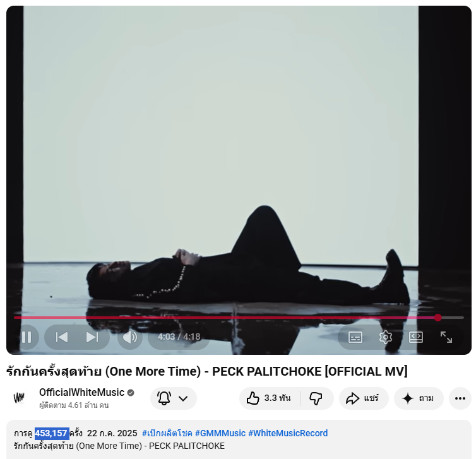Screen dimensions: 476x459
Task: Open the OfficialWhiteMusic channel avatar
Action: click(x=20, y=398)
